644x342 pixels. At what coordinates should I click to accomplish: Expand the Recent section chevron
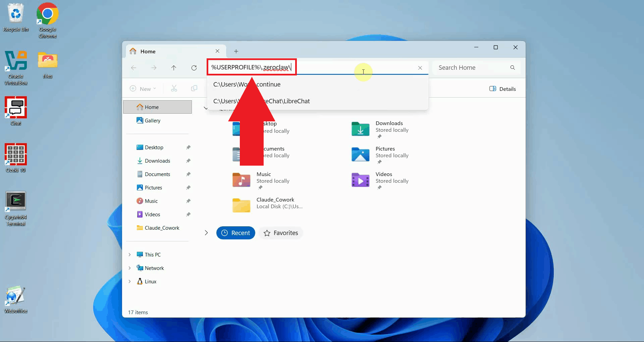tap(206, 233)
